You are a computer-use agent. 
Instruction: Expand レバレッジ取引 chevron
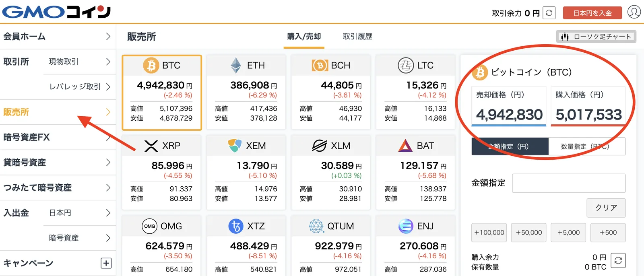(108, 87)
